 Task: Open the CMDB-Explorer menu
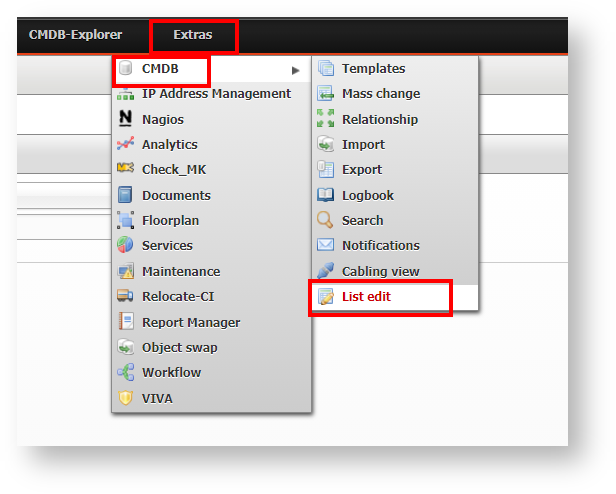point(75,35)
